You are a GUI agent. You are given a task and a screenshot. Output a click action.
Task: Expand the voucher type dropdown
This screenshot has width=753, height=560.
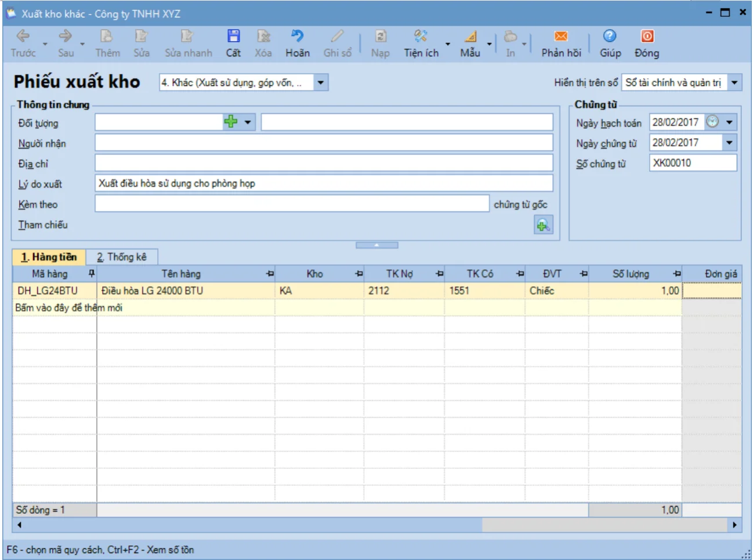tap(321, 82)
